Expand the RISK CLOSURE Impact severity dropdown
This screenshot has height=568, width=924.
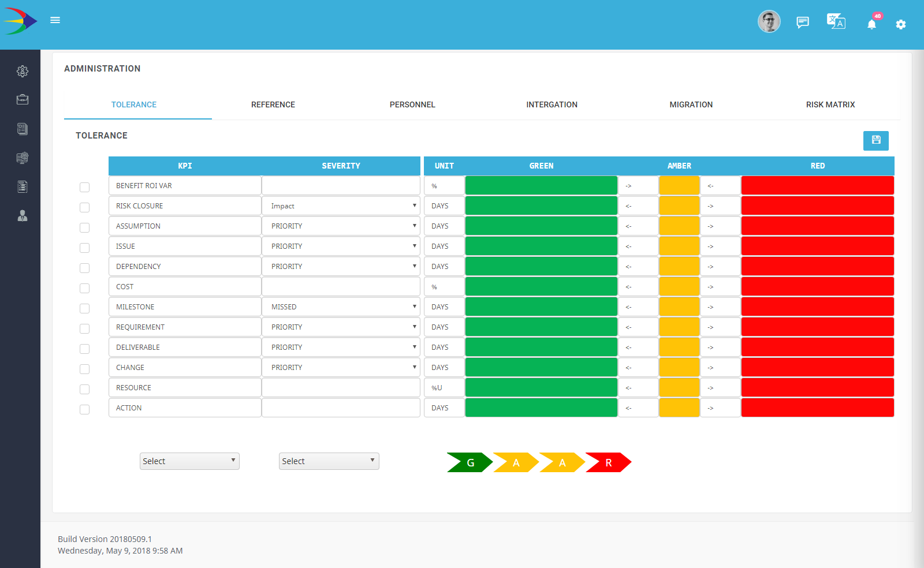click(x=341, y=206)
